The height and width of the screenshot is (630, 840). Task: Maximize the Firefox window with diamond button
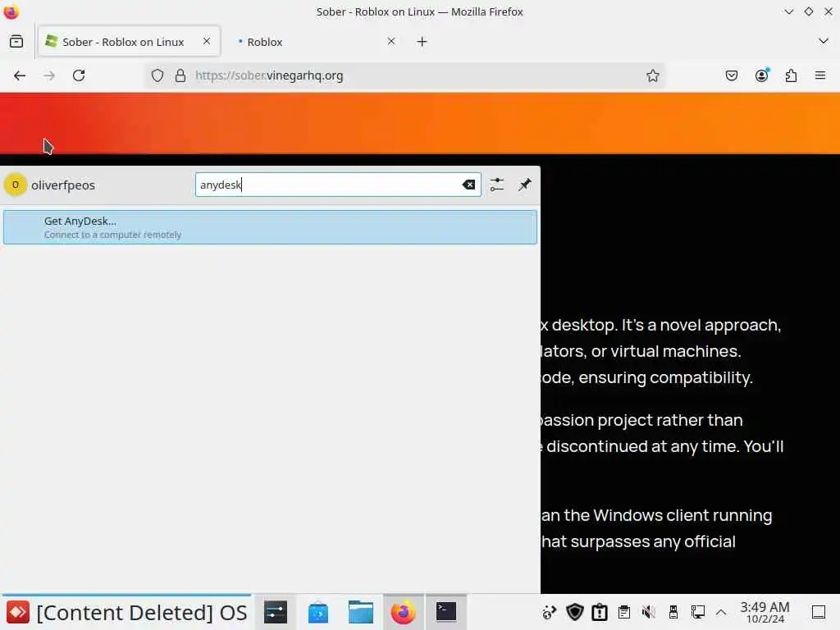(808, 11)
